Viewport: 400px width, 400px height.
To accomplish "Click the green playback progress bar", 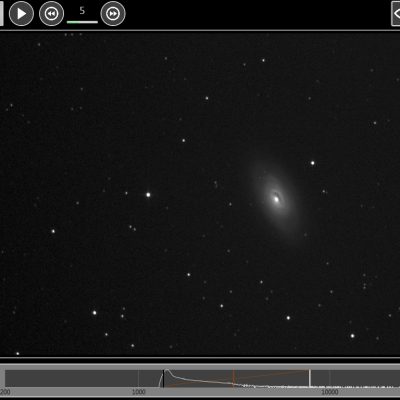I will (x=82, y=22).
